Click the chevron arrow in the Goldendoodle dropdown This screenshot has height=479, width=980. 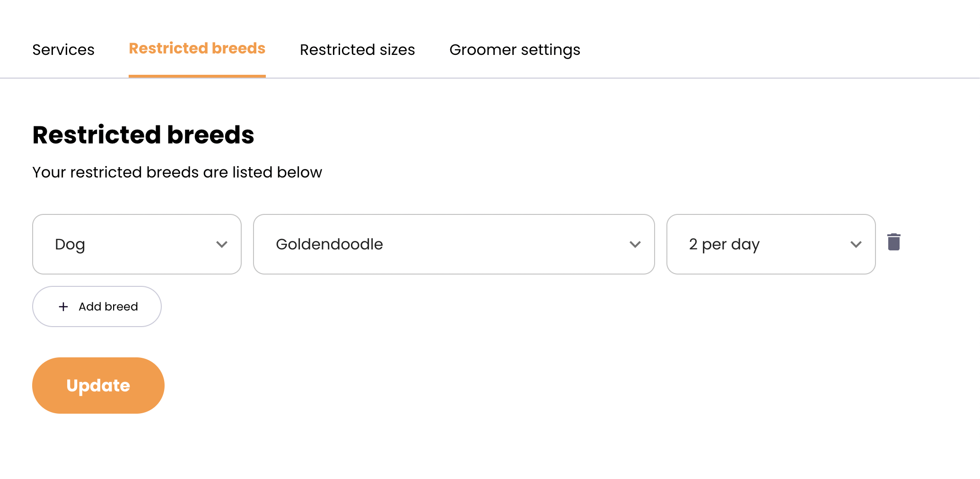click(635, 244)
